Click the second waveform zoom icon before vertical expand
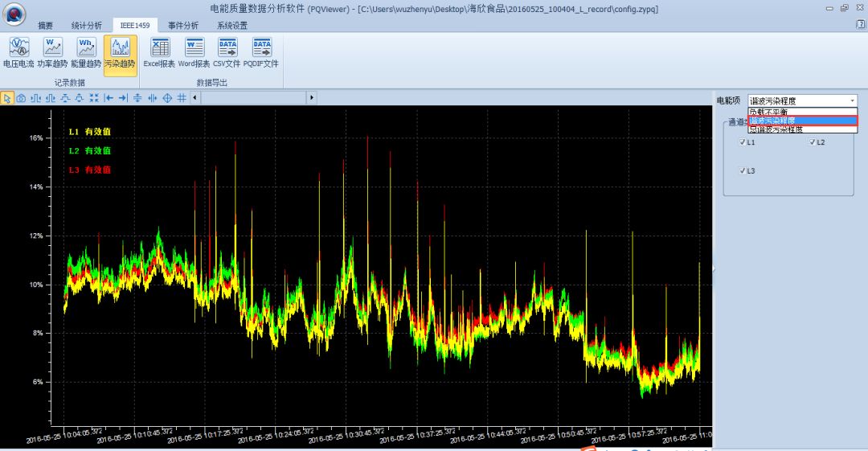Image resolution: width=868 pixels, height=451 pixels. 51,98
